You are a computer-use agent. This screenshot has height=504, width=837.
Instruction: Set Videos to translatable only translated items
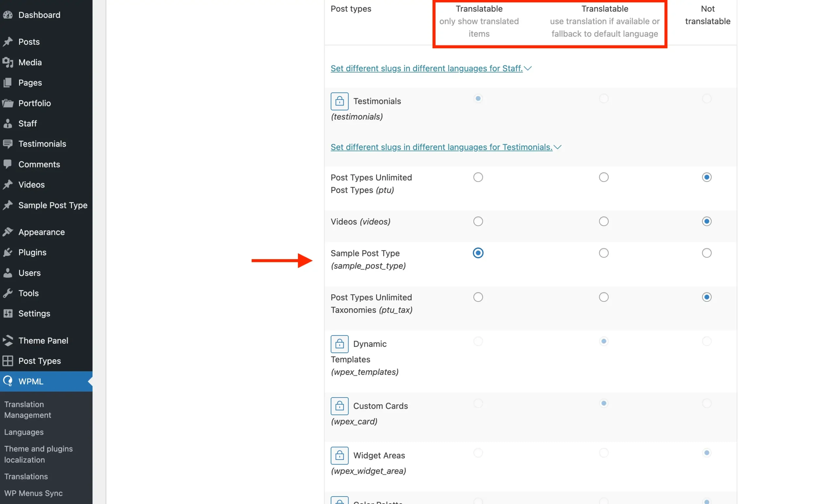[x=478, y=221]
